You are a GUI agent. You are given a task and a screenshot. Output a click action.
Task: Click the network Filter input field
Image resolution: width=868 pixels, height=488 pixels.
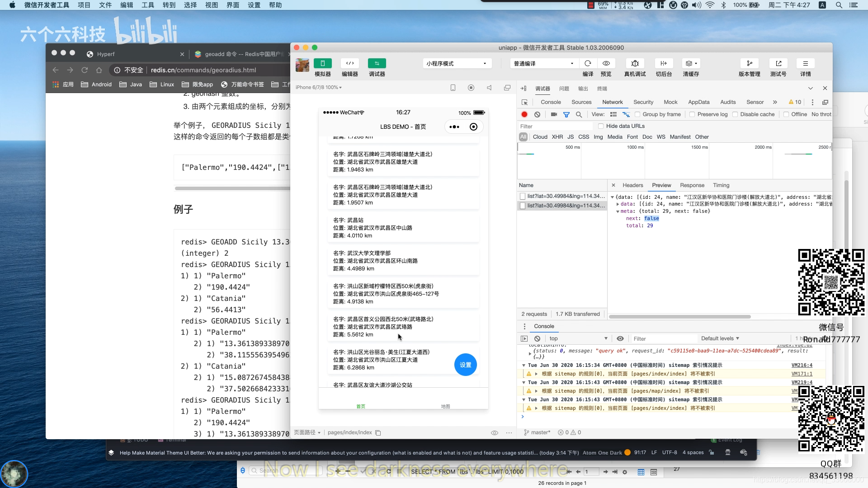tap(555, 127)
